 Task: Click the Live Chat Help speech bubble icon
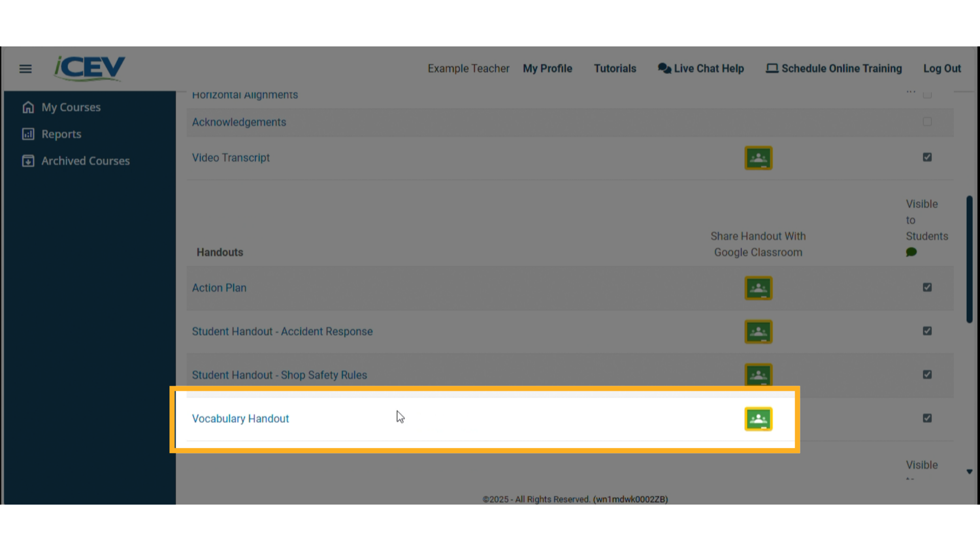[x=664, y=68]
